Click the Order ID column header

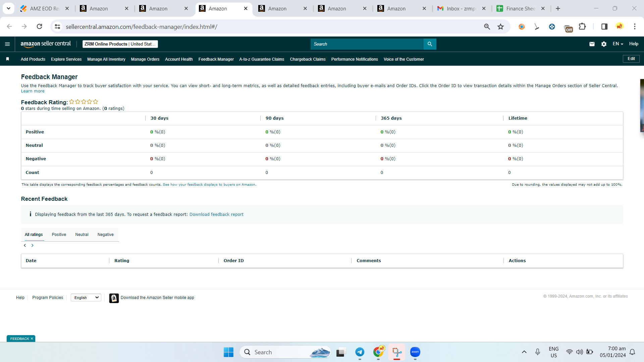click(234, 261)
